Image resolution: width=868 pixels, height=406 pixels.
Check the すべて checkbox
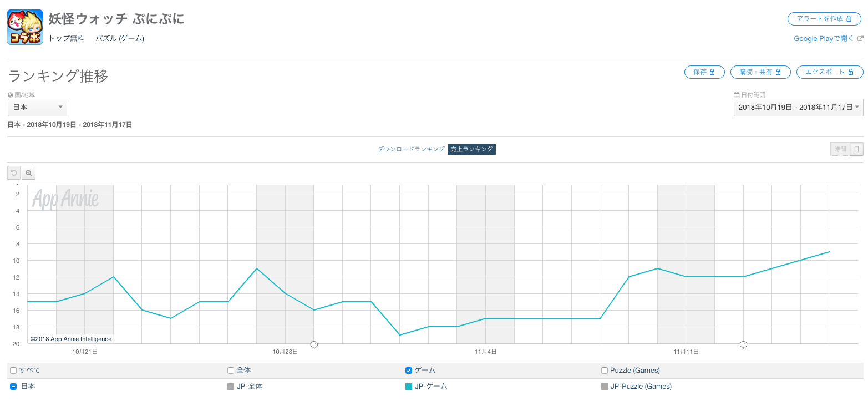point(13,371)
